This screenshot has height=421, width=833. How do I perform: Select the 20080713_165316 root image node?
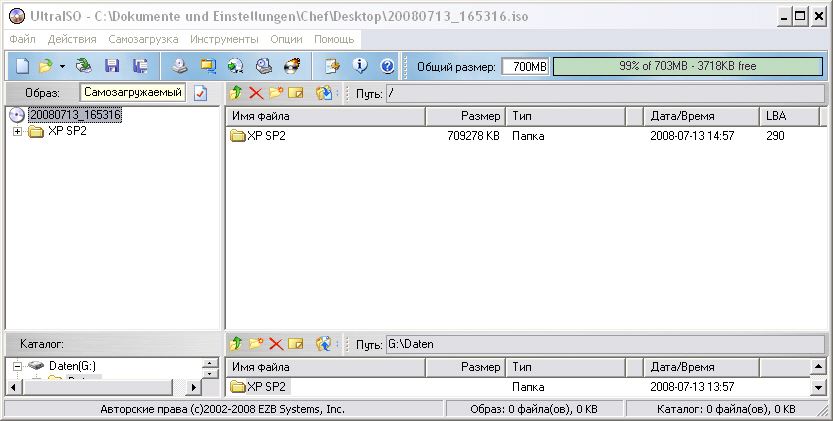(75, 115)
